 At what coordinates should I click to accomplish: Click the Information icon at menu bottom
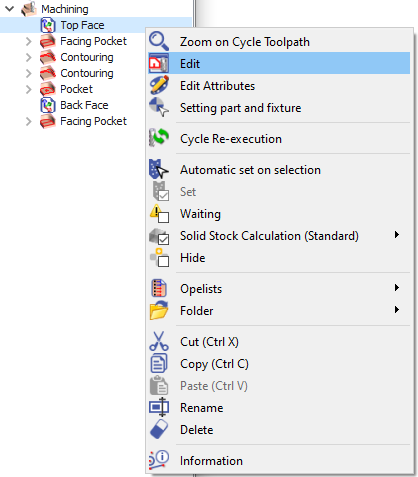[x=159, y=460]
